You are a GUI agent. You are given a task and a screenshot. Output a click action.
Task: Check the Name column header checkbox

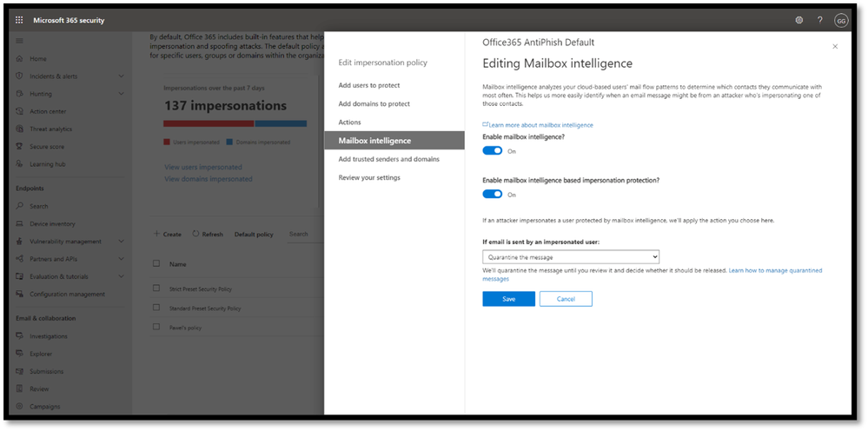(x=156, y=264)
